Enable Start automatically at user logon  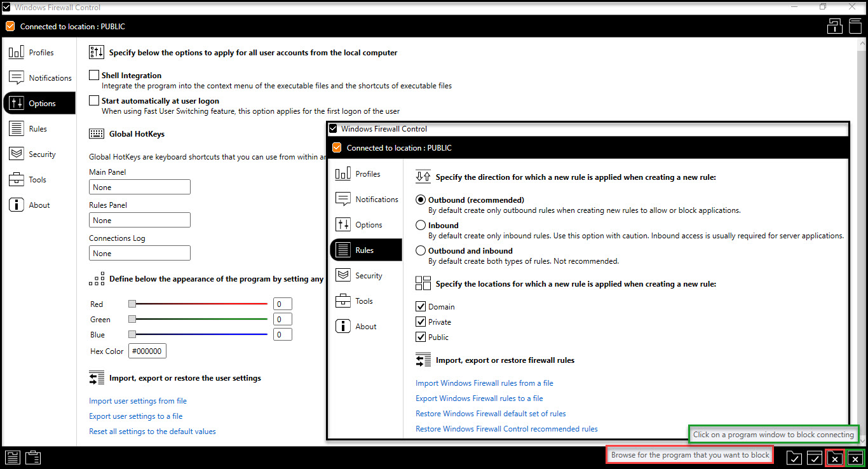point(94,100)
